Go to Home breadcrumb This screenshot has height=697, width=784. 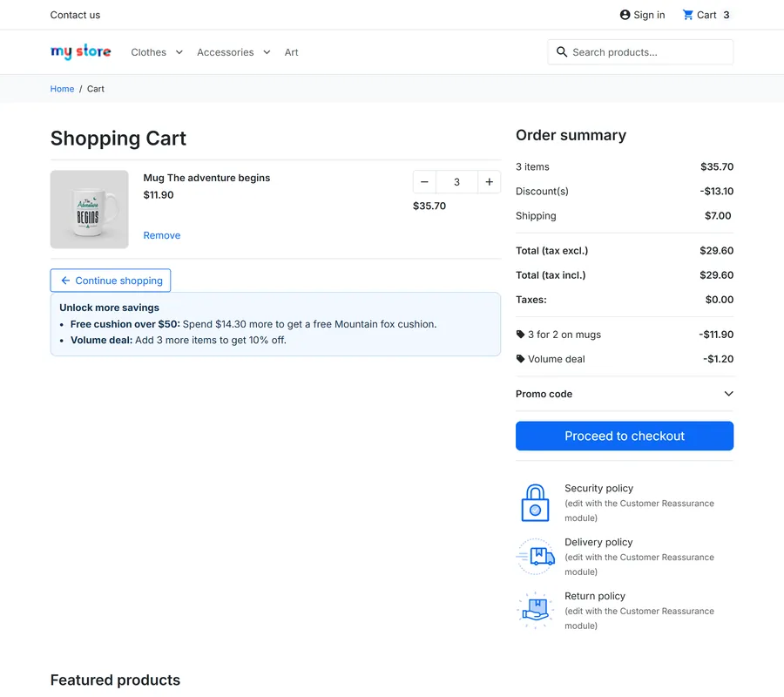(x=62, y=89)
